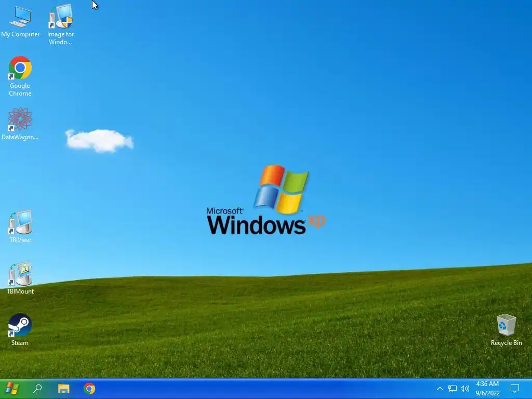Launch Chrome from the taskbar

(89, 389)
